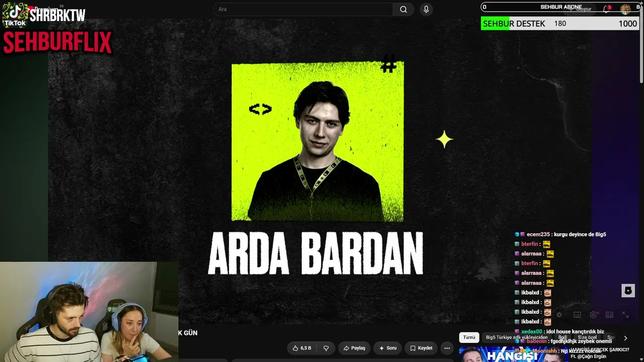Viewport: 644px width, 362px height.
Task: Select the İlgili filter chip
Action: pos(562,337)
